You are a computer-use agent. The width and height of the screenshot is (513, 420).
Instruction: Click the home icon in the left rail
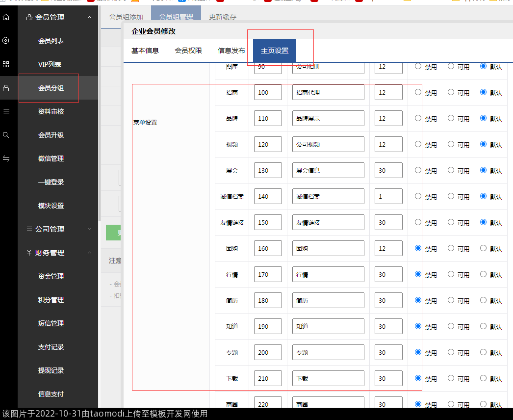[6, 17]
